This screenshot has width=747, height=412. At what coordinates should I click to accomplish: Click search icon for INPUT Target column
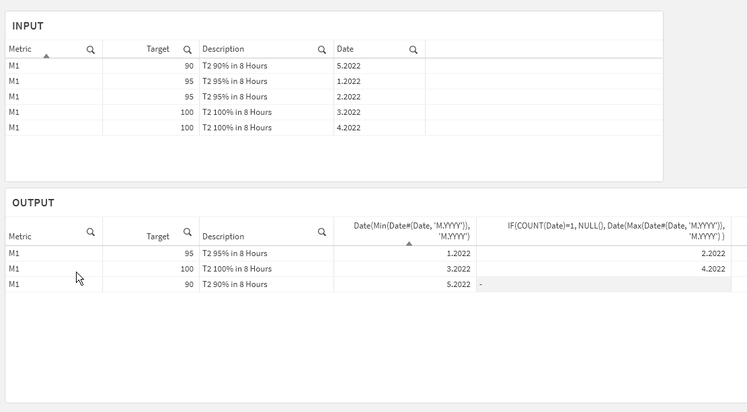click(x=187, y=49)
